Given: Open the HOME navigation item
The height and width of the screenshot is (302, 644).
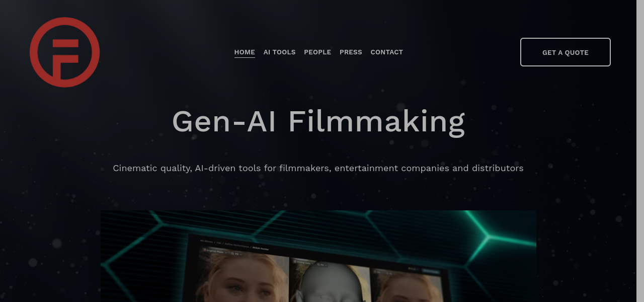Looking at the screenshot, I should (x=245, y=52).
